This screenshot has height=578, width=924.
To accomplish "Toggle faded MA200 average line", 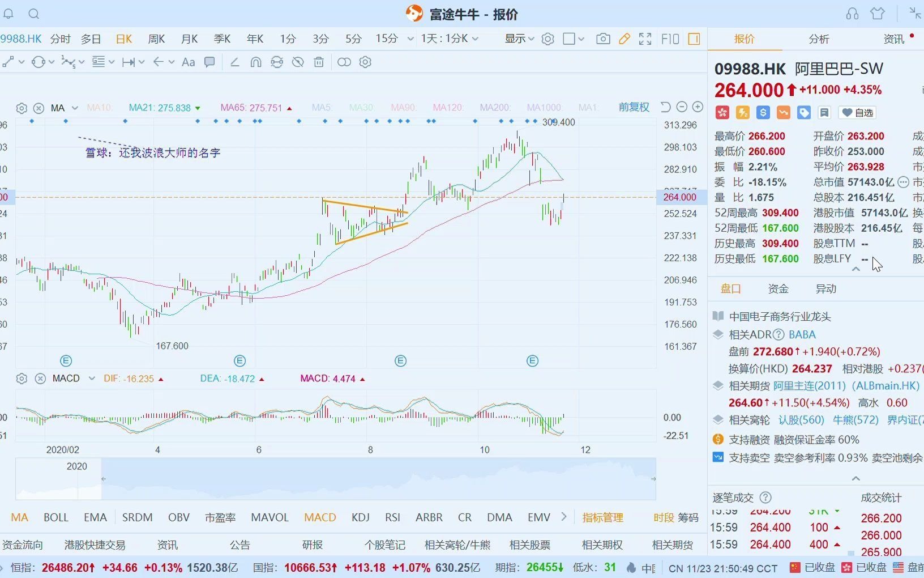I will coord(495,108).
